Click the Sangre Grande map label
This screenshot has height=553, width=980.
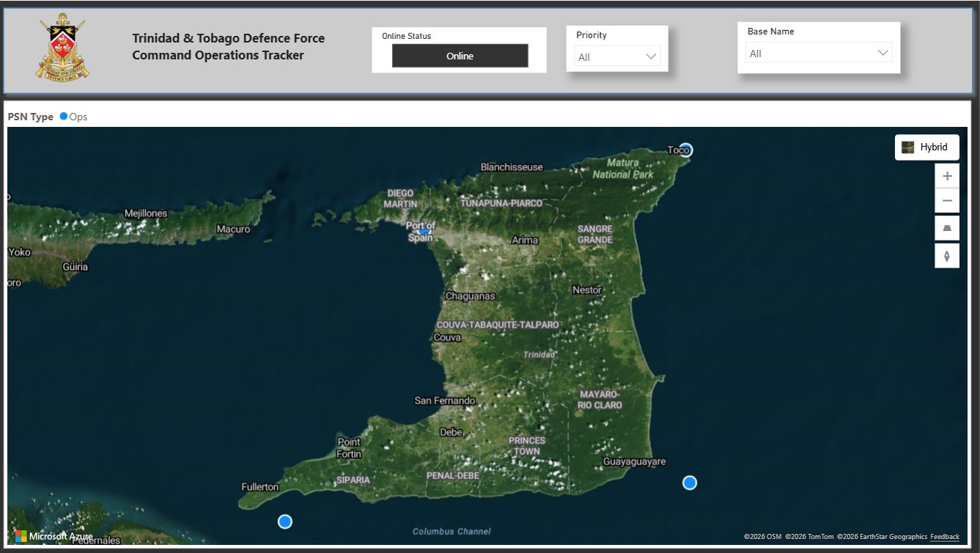595,235
